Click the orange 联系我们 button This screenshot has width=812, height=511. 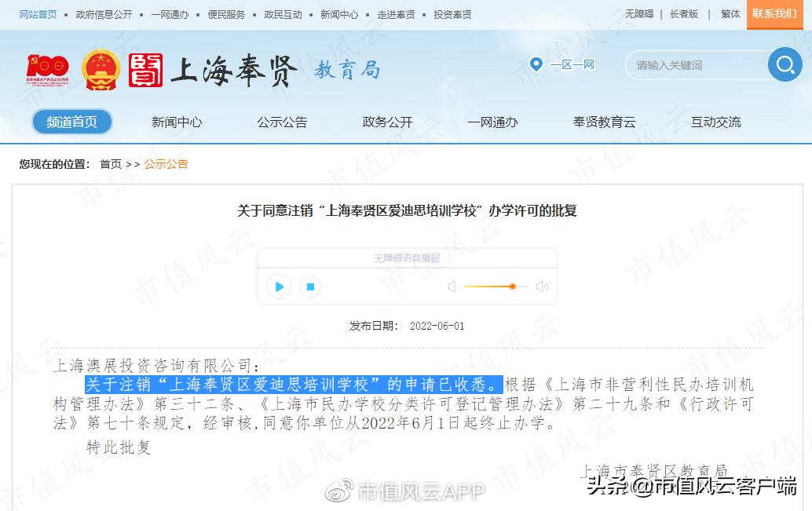pyautogui.click(x=775, y=13)
